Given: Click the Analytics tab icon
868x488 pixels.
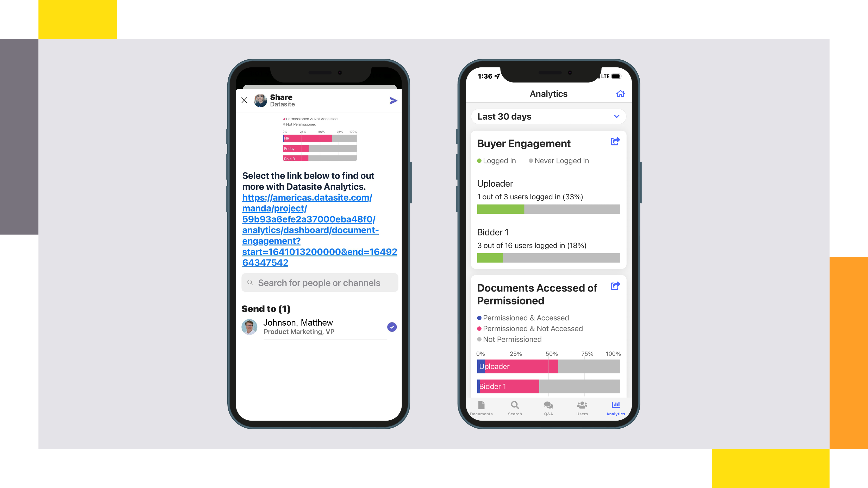Looking at the screenshot, I should click(x=615, y=407).
